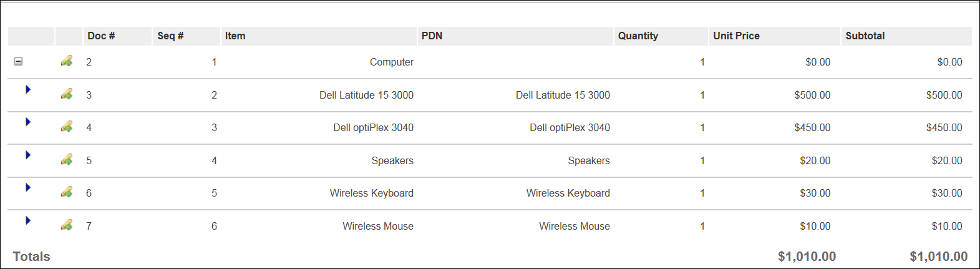
Task: Open edit icon on Dell optiPlex 3040 row
Action: [x=67, y=127]
